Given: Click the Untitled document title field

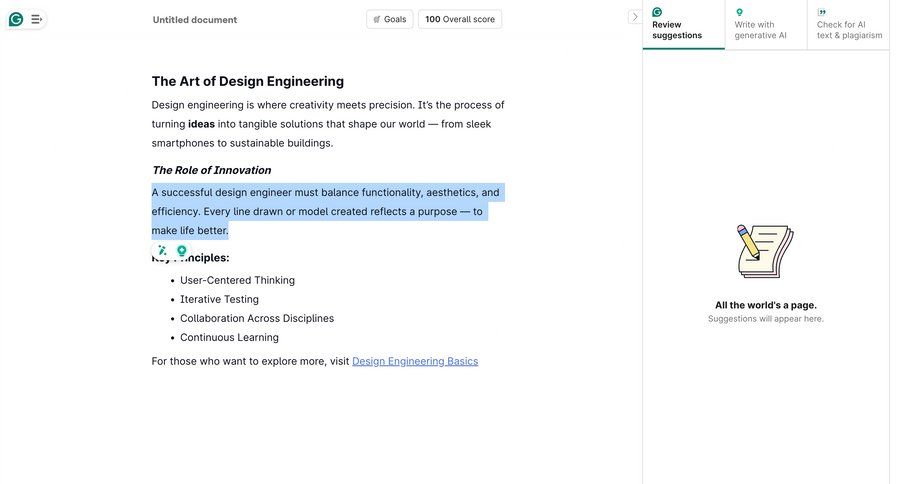Looking at the screenshot, I should pos(195,20).
